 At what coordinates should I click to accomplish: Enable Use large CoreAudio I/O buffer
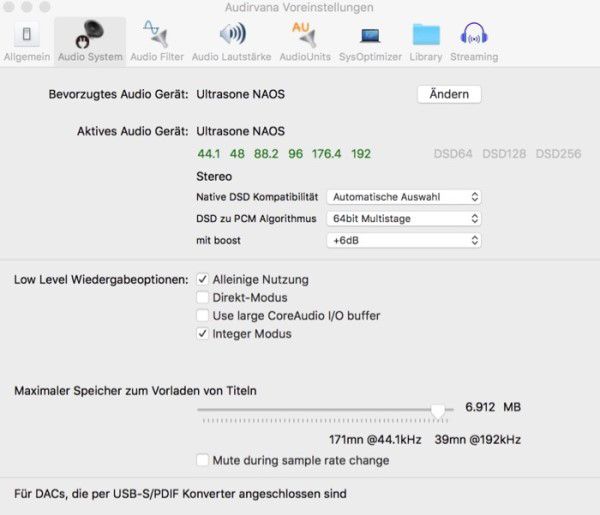pyautogui.click(x=202, y=316)
